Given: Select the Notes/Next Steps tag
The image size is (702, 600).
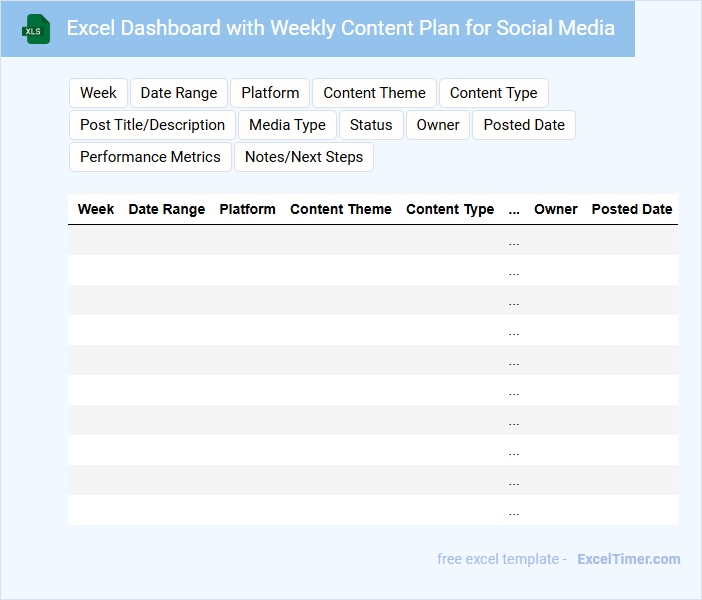Looking at the screenshot, I should (304, 157).
